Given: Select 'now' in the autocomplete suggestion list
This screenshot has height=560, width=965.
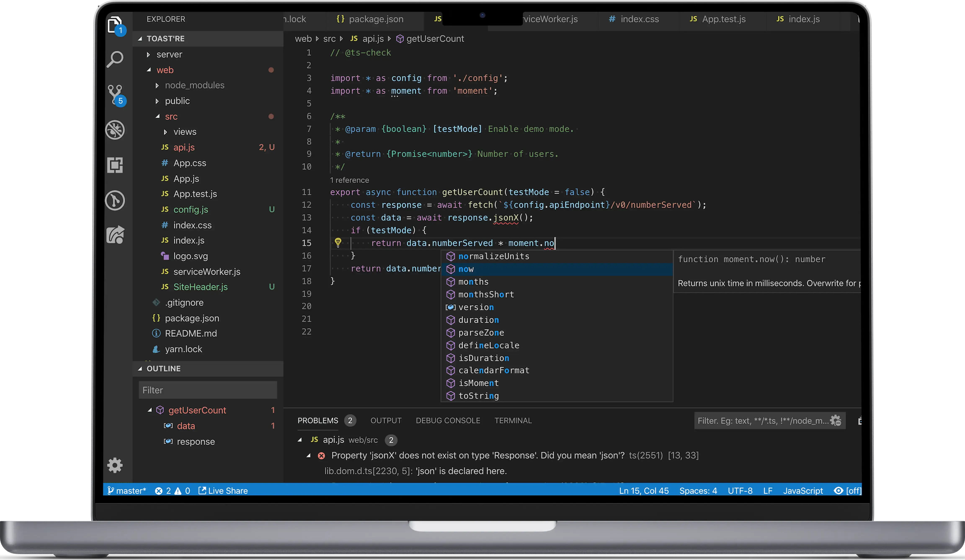Looking at the screenshot, I should 466,269.
